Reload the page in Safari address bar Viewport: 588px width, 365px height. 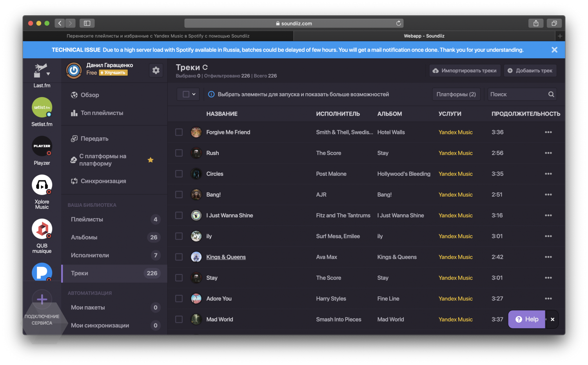click(399, 23)
